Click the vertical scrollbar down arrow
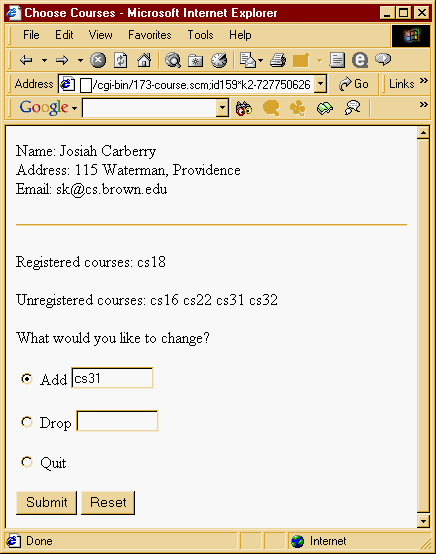This screenshot has height=554, width=436. coord(423,521)
